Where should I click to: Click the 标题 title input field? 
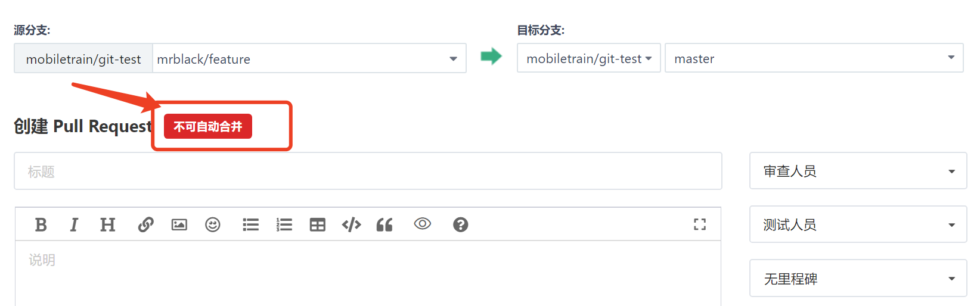[368, 171]
